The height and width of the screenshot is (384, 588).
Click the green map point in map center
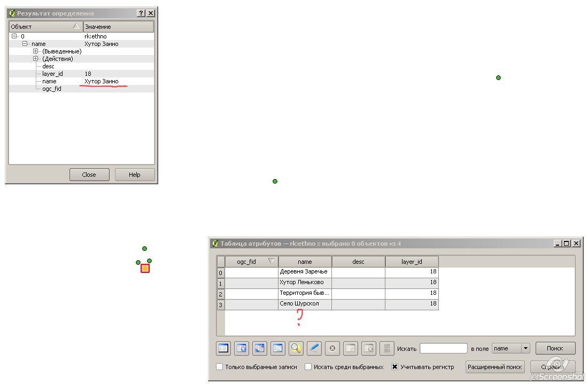point(275,182)
